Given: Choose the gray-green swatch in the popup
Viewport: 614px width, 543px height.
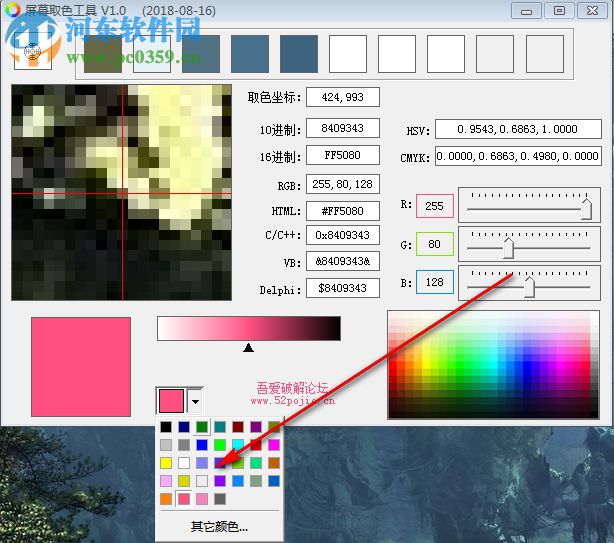Looking at the screenshot, I should pyautogui.click(x=256, y=481).
